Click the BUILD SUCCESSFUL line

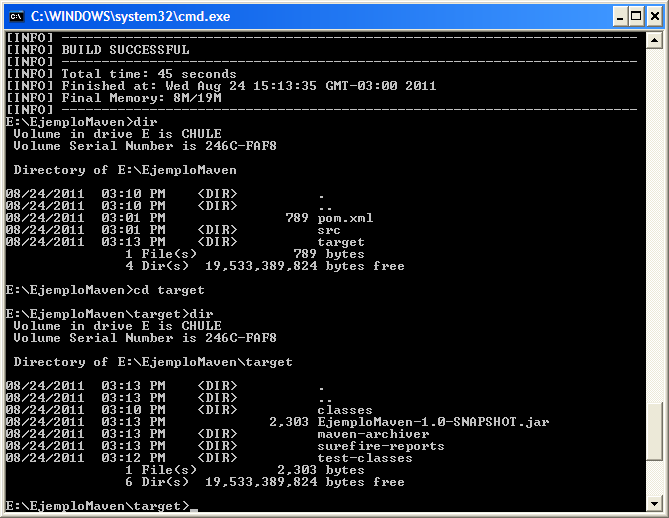[x=97, y=50]
